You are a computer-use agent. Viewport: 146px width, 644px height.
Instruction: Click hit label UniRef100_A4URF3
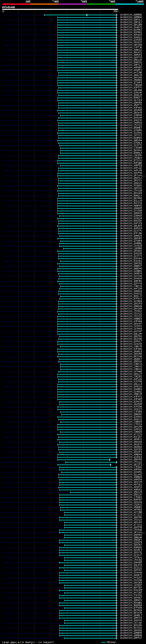click(x=131, y=70)
